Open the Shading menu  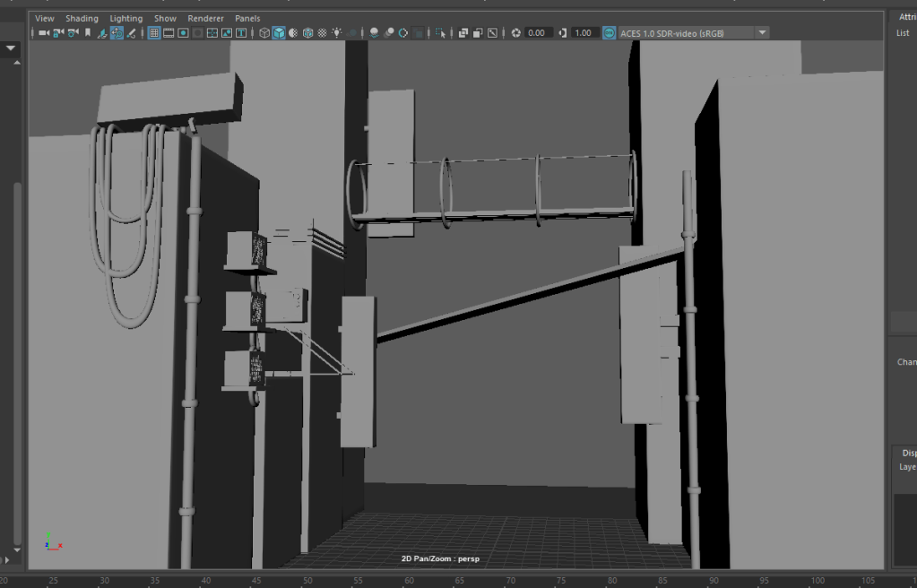coord(82,18)
